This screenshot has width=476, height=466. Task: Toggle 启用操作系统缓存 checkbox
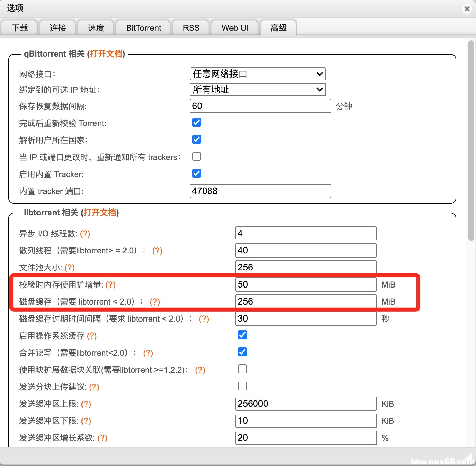coord(242,335)
